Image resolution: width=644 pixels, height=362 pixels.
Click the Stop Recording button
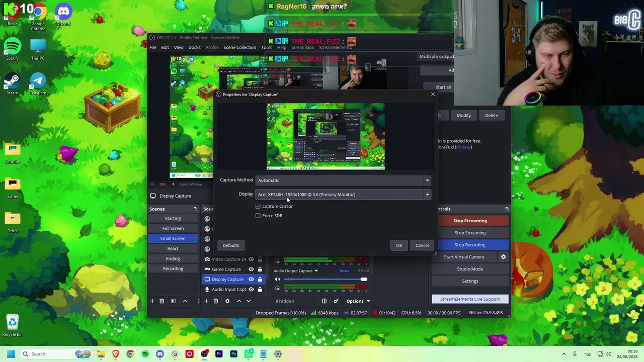pos(470,245)
